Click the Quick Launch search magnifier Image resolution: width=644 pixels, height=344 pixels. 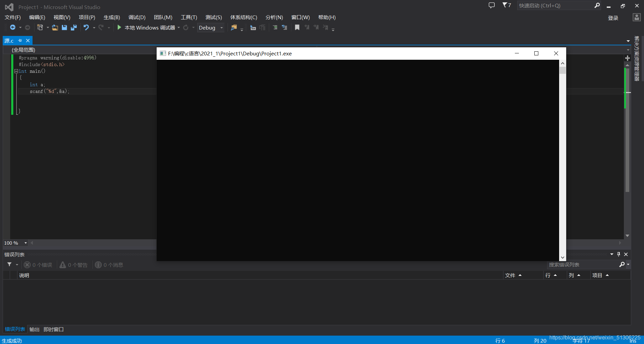coord(597,5)
